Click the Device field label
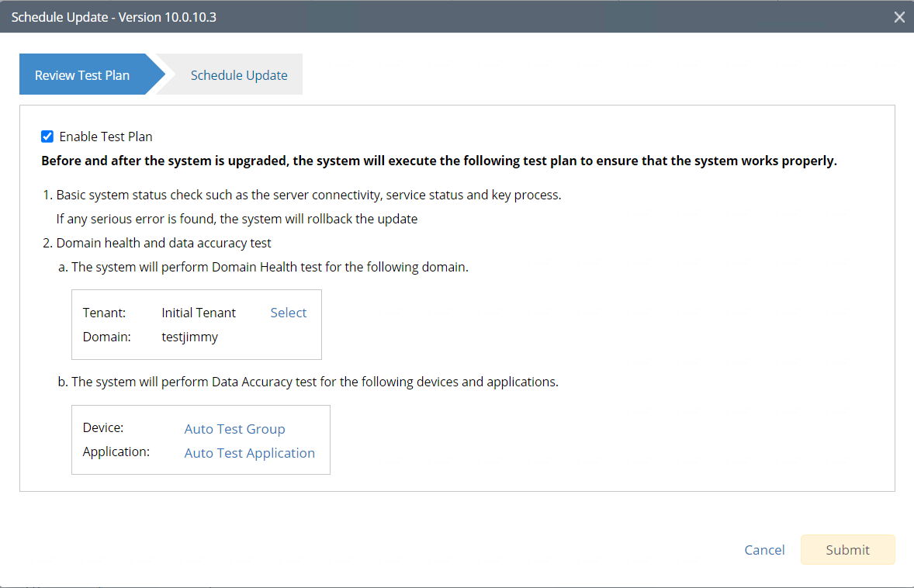 point(103,428)
